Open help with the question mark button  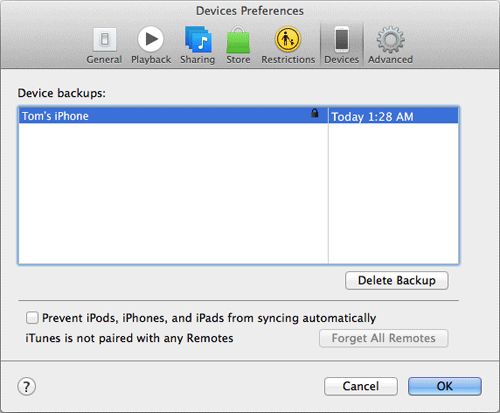click(26, 386)
